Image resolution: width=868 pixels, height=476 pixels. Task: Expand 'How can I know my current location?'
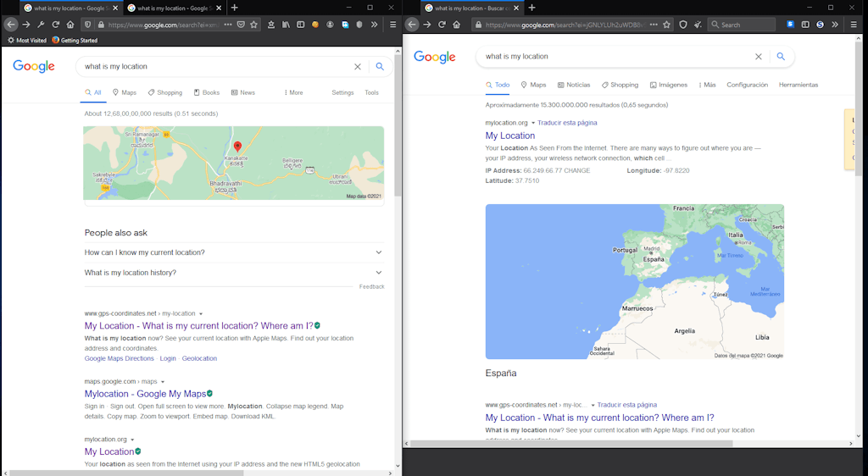coord(234,252)
